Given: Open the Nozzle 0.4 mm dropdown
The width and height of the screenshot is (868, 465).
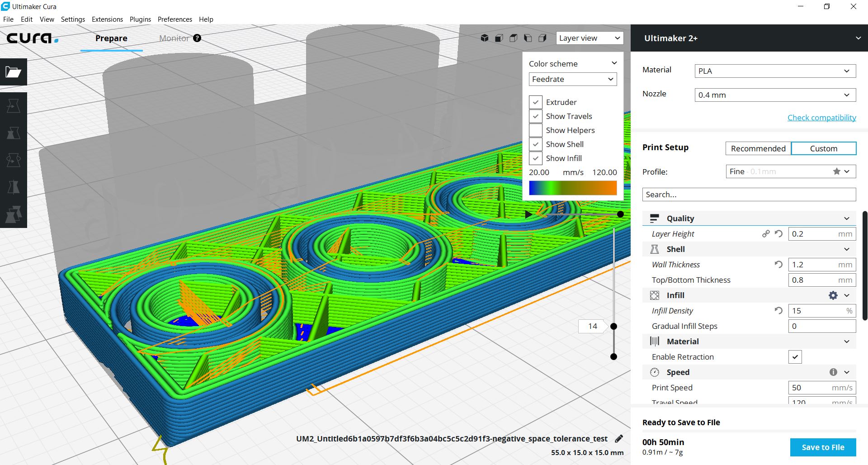Looking at the screenshot, I should tap(775, 95).
